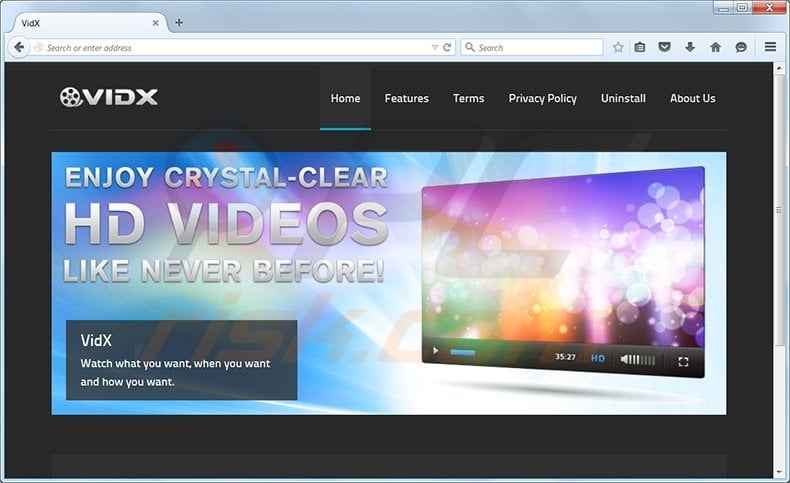Open the Privacy Policy navigation item
Screen dimensions: 790x483
[543, 98]
